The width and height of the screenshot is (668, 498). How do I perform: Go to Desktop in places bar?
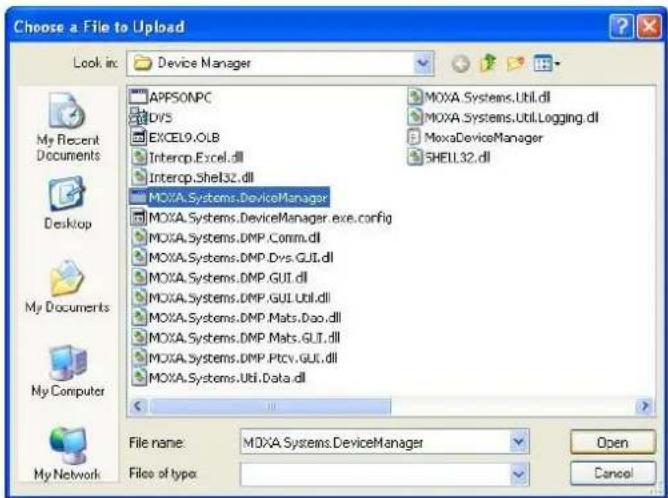68,203
